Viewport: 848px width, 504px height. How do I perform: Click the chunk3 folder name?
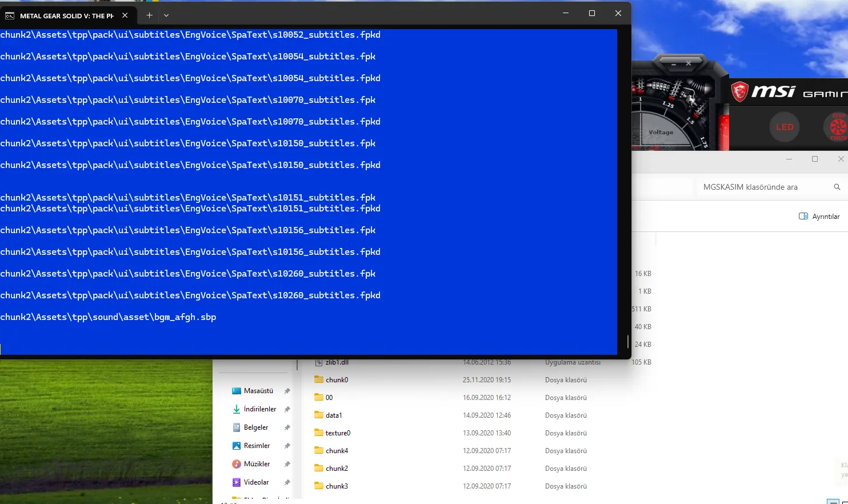(x=337, y=486)
